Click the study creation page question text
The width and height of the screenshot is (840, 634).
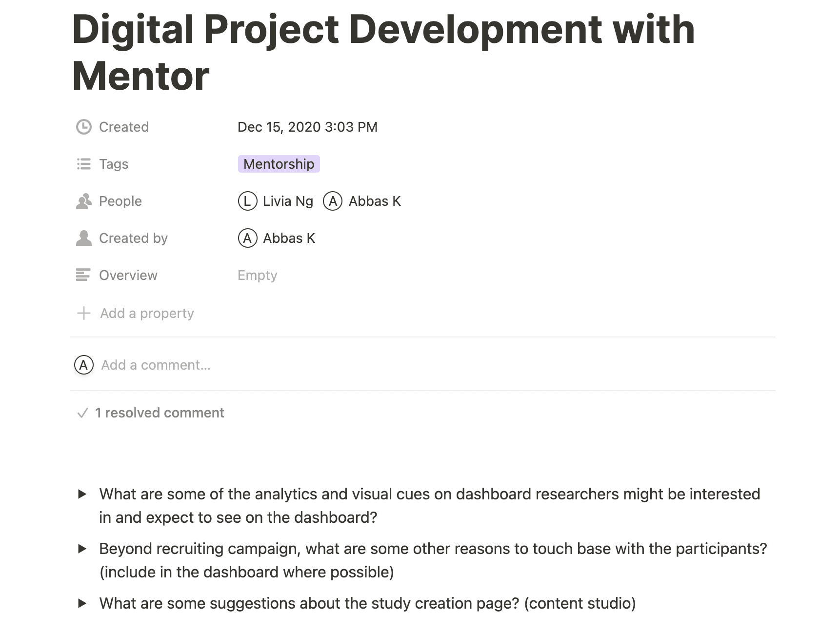[367, 603]
